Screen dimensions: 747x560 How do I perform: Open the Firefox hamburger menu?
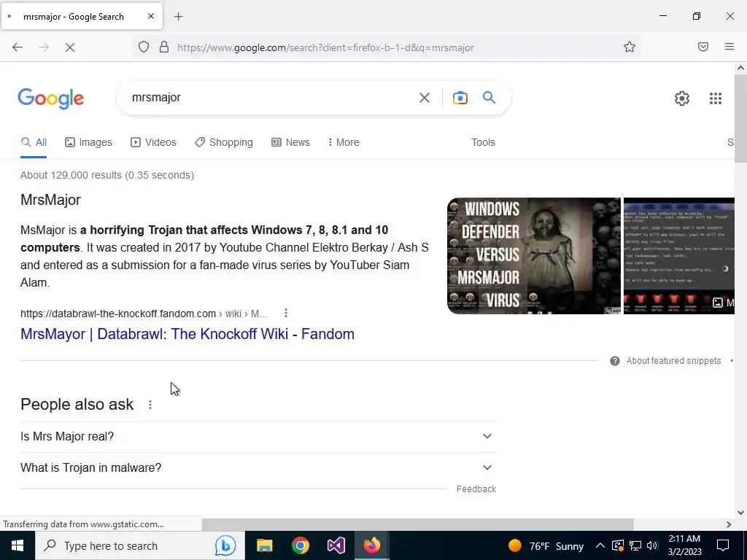(x=729, y=47)
